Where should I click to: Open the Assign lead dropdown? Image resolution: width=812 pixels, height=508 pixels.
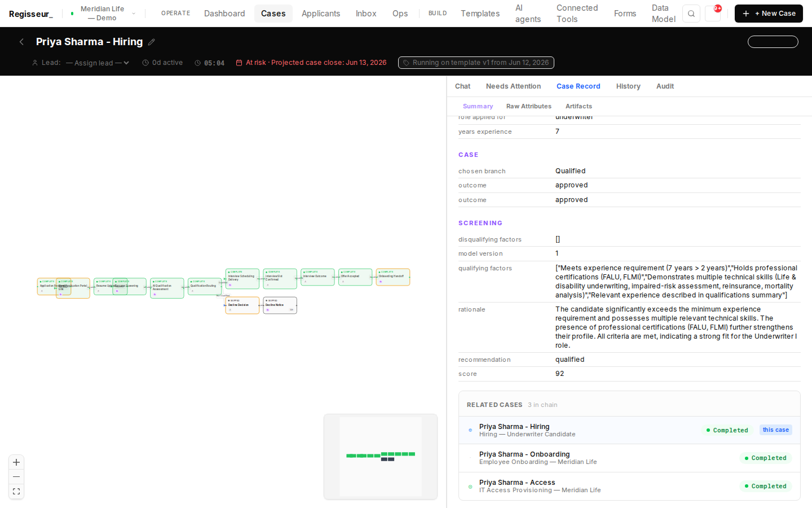pyautogui.click(x=98, y=63)
